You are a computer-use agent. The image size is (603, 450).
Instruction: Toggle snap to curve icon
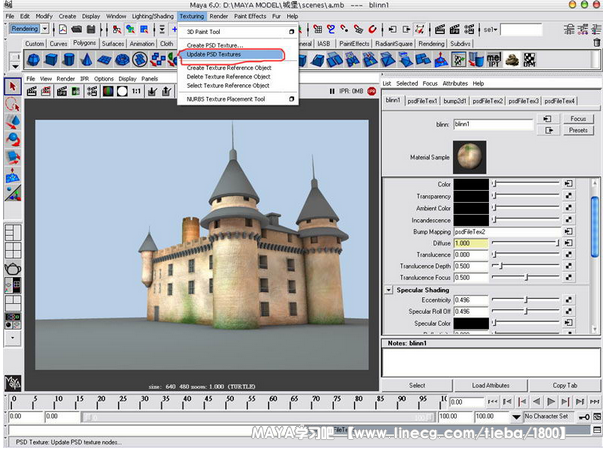coord(331,29)
